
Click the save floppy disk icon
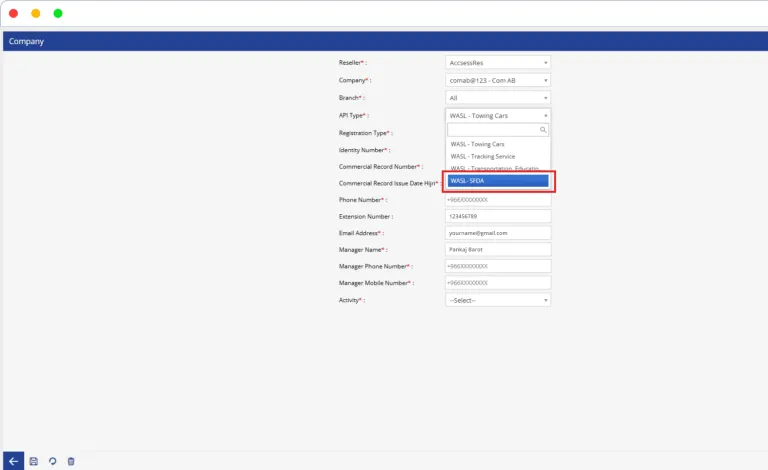point(34,461)
